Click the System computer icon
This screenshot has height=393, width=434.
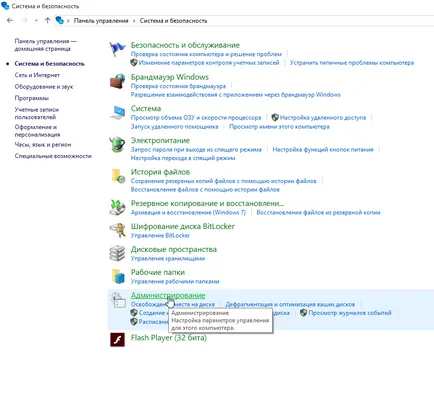[x=117, y=113]
